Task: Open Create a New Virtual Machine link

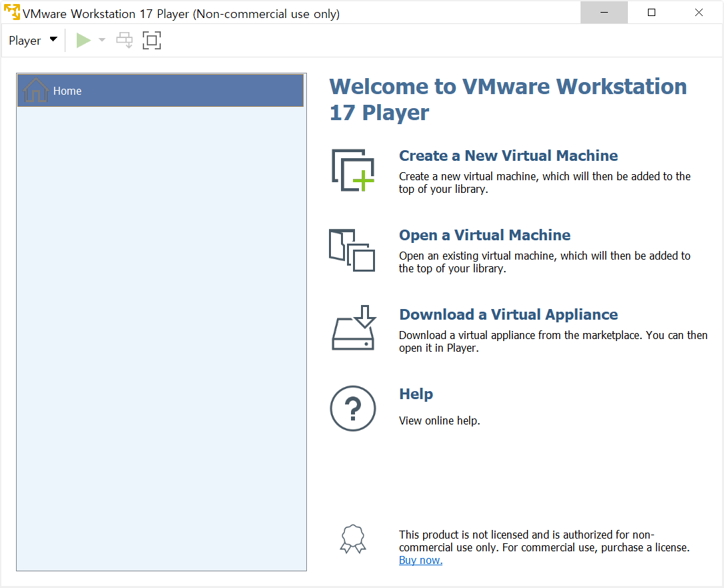Action: [x=508, y=156]
